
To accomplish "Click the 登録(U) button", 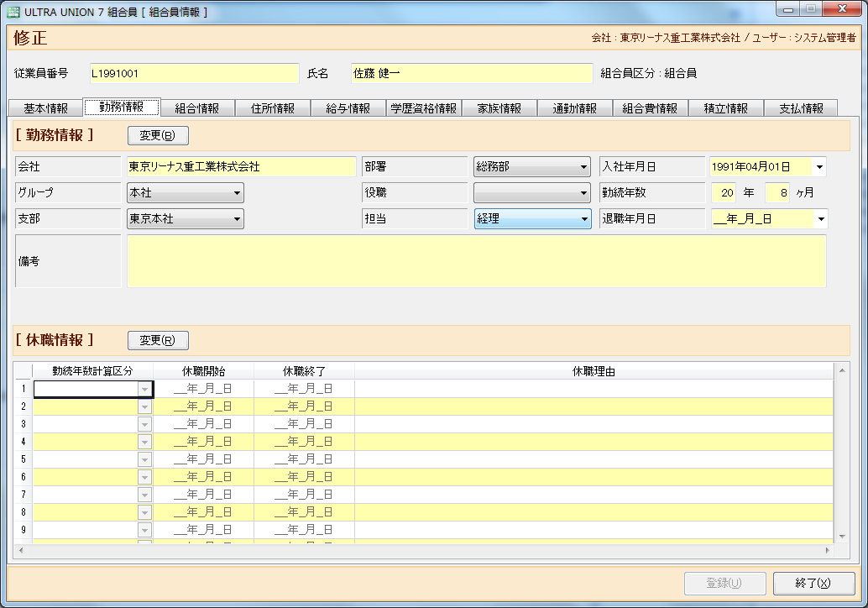I will [724, 583].
